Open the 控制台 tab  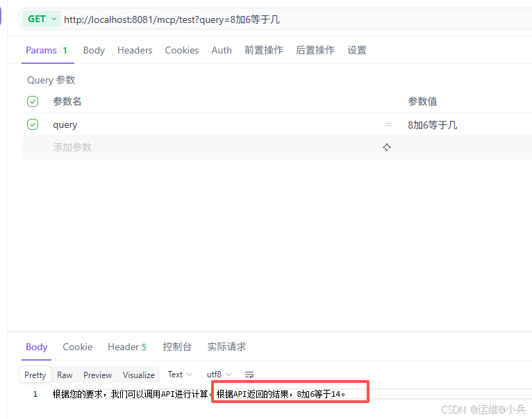[x=177, y=347]
